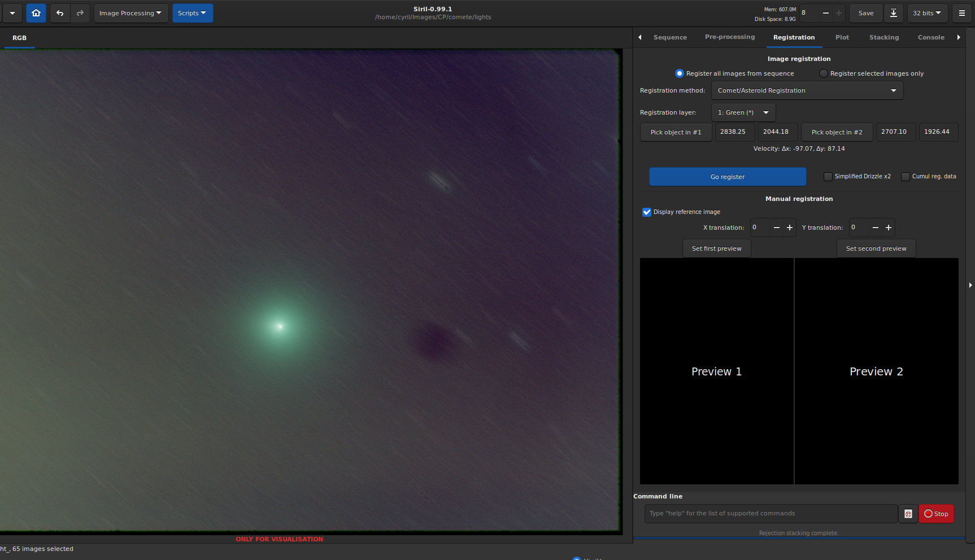Image resolution: width=975 pixels, height=560 pixels.
Task: Switch to the Stacking tab
Action: pos(884,37)
